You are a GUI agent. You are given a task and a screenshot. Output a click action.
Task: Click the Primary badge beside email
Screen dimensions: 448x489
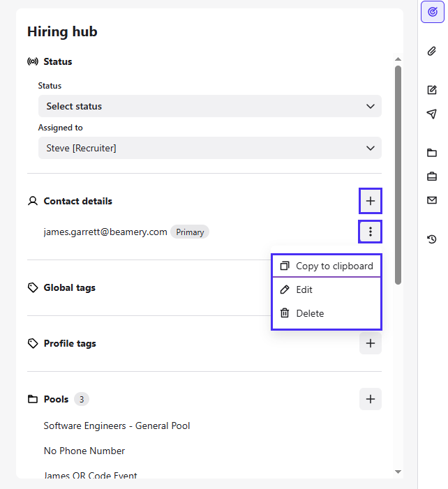tap(190, 232)
